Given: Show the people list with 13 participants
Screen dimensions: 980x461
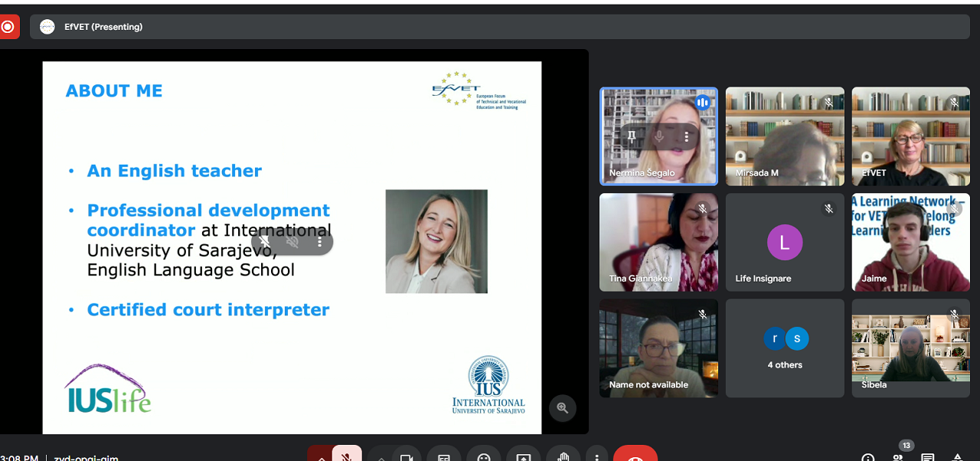Looking at the screenshot, I should (899, 456).
